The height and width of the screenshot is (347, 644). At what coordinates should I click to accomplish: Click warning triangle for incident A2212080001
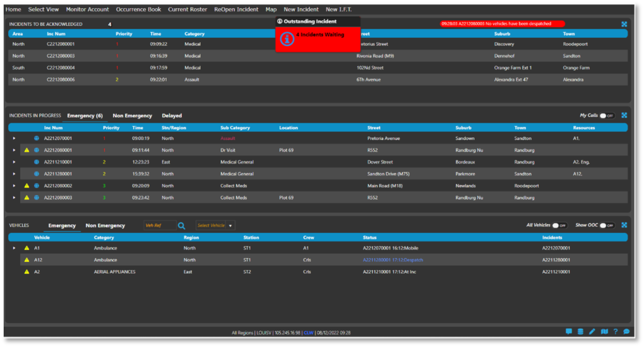(x=26, y=151)
